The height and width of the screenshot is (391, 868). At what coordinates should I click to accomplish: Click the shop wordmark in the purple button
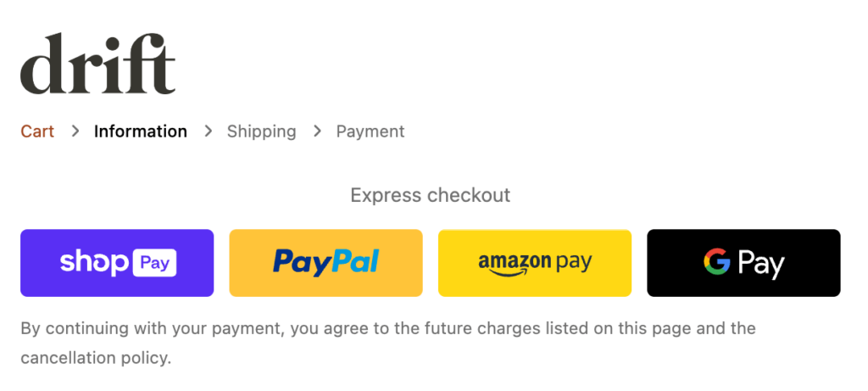click(93, 263)
